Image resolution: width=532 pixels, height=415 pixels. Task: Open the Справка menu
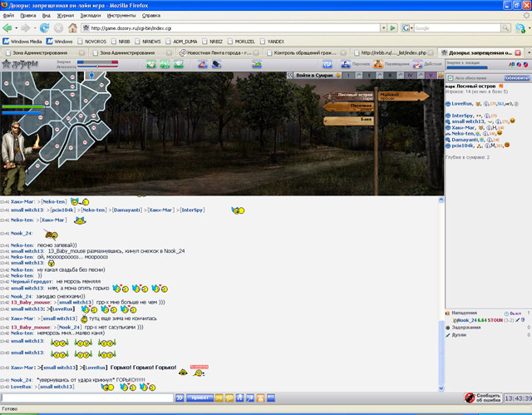[151, 16]
